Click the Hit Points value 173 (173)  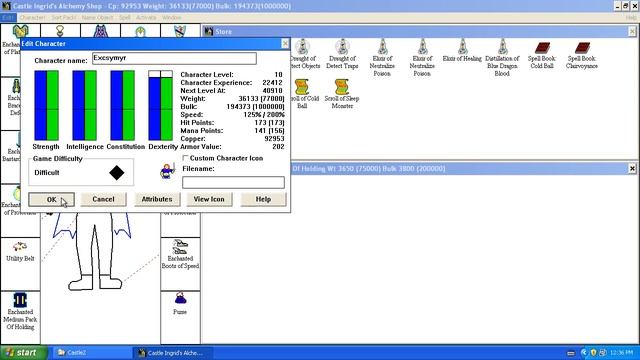click(x=269, y=122)
